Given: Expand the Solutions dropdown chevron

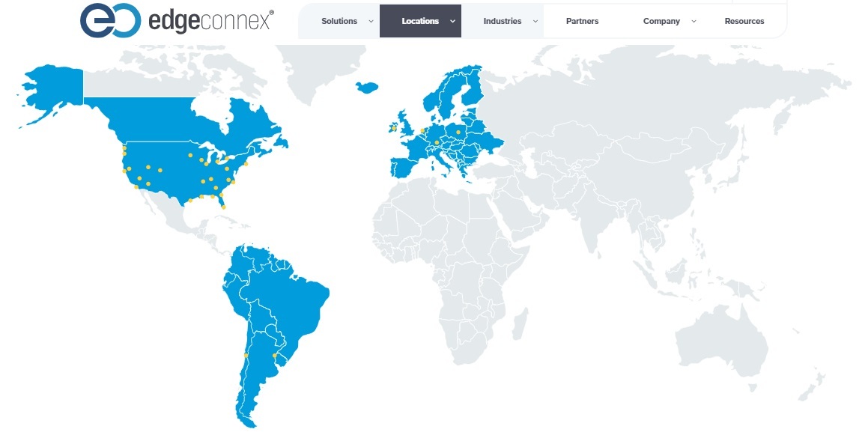Looking at the screenshot, I should (371, 21).
